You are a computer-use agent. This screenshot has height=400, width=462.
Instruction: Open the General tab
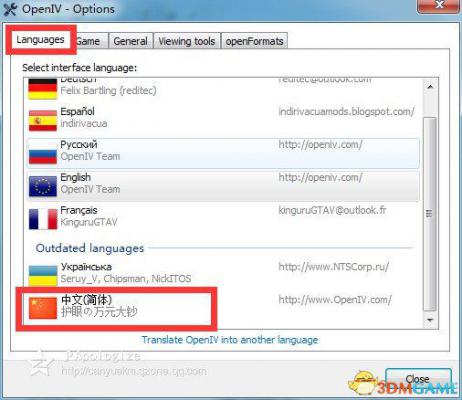[x=130, y=41]
